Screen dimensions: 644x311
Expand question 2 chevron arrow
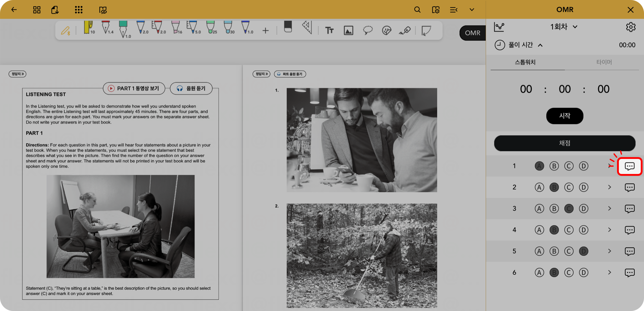pyautogui.click(x=609, y=187)
